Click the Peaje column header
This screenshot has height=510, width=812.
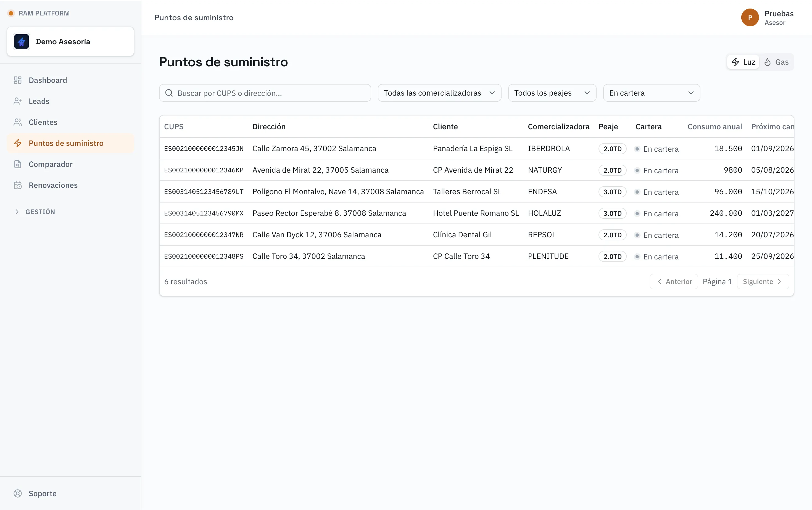pyautogui.click(x=608, y=127)
